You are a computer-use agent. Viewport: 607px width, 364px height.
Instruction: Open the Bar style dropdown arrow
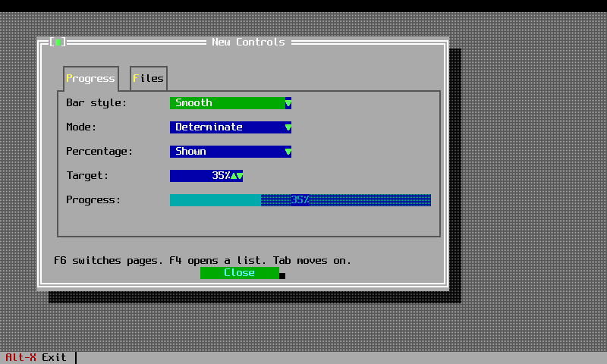[288, 103]
